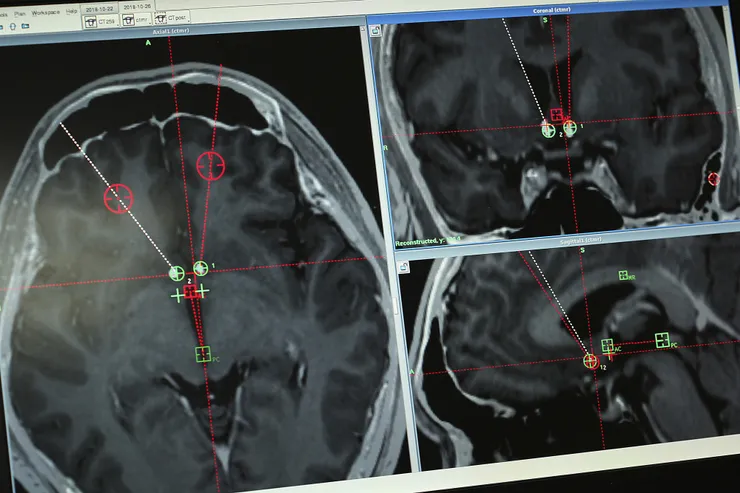Open the Help menu
This screenshot has height=493, width=740.
point(71,11)
